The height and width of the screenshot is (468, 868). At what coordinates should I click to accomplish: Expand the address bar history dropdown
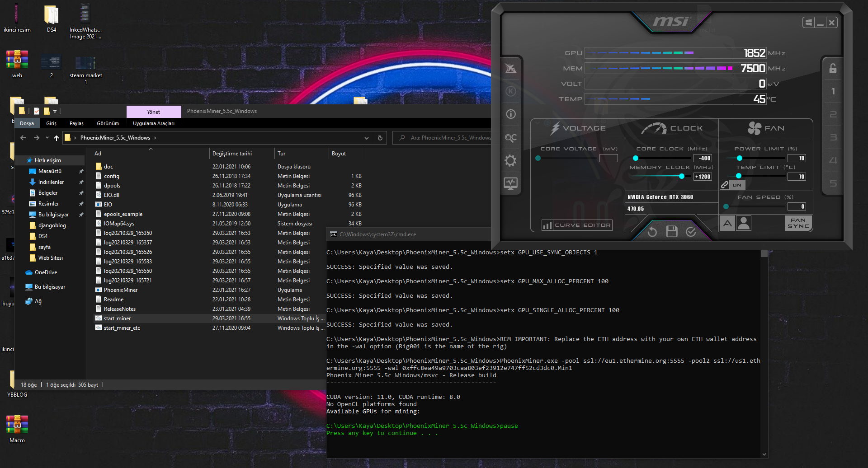coord(367,138)
